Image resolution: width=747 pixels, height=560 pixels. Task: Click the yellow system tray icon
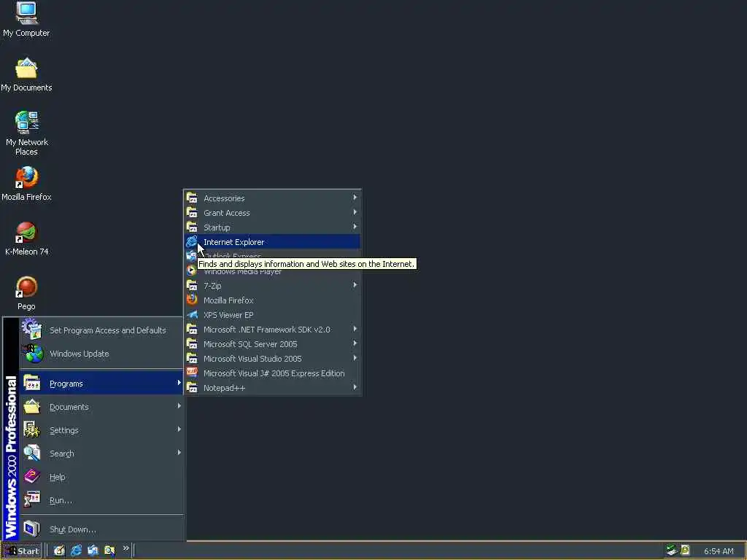686,551
